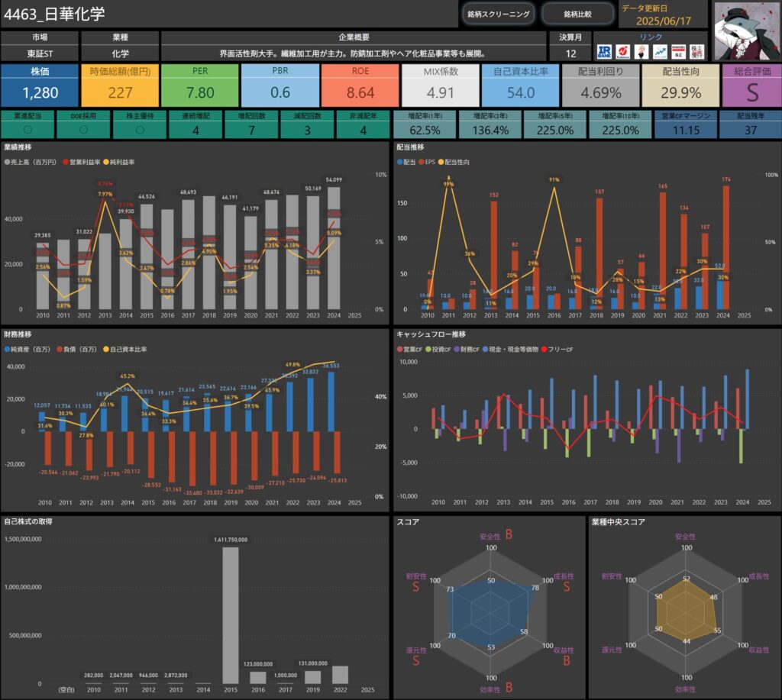The height and width of the screenshot is (700, 782).
Task: Open the blue rising-arrow chart link icon
Action: pyautogui.click(x=660, y=52)
